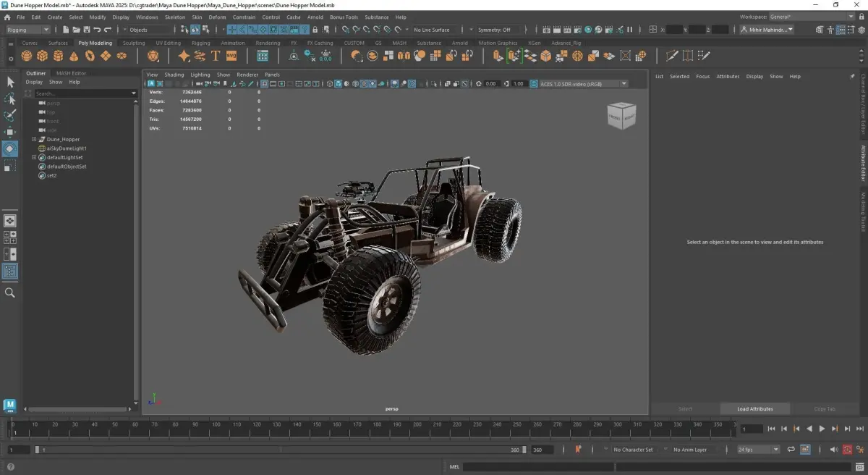The height and width of the screenshot is (475, 868).
Task: Create a Polygon Cube from the shelf
Action: (43, 56)
